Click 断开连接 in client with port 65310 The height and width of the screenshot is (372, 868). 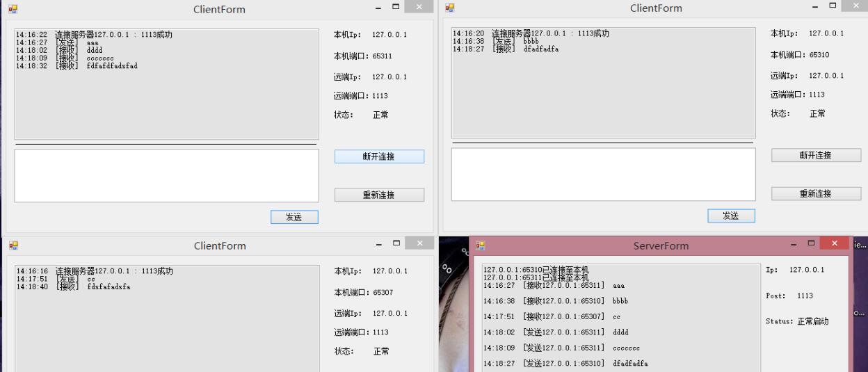tap(816, 155)
